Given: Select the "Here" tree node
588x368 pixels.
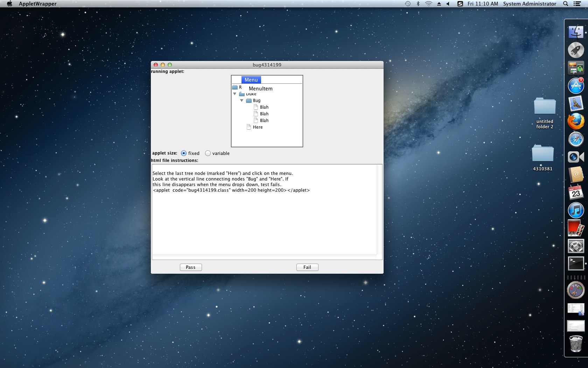Looking at the screenshot, I should (258, 127).
